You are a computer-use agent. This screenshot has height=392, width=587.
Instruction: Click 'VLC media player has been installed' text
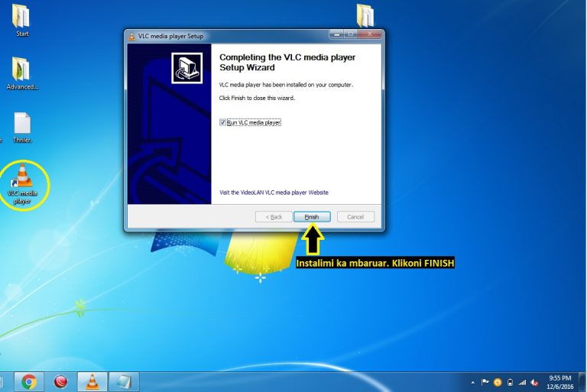pos(286,85)
